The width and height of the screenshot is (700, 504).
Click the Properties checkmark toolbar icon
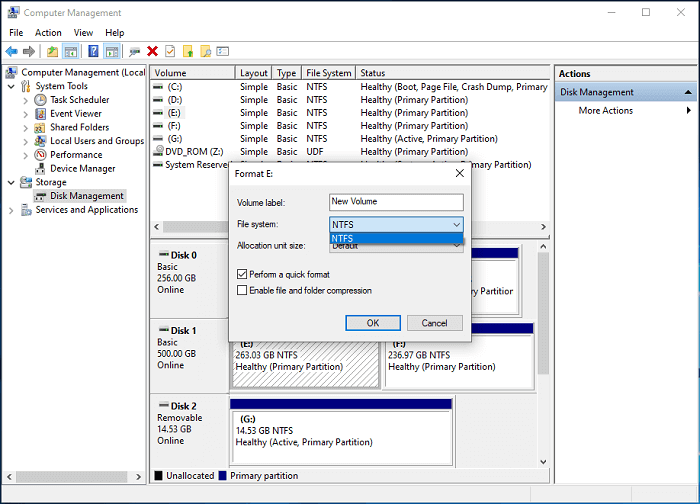click(170, 51)
